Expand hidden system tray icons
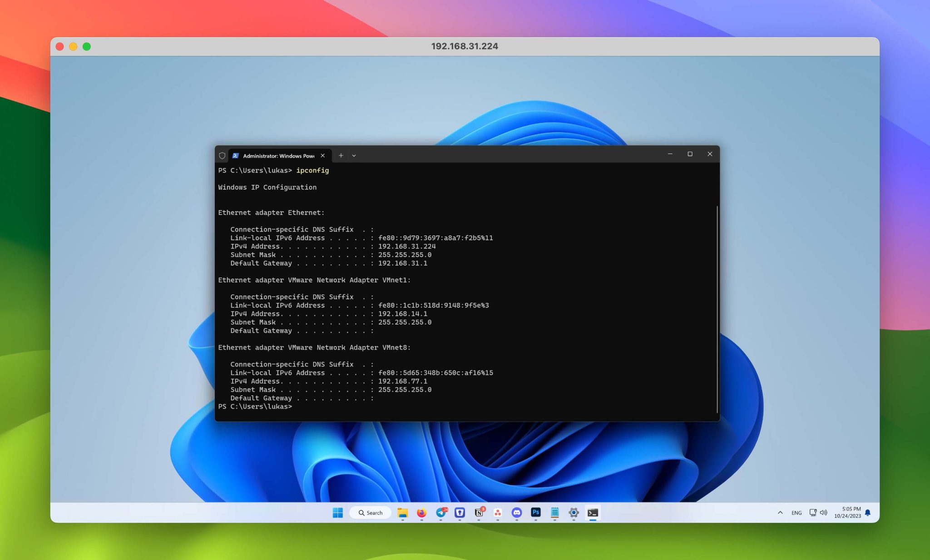Image resolution: width=930 pixels, height=560 pixels. tap(780, 513)
